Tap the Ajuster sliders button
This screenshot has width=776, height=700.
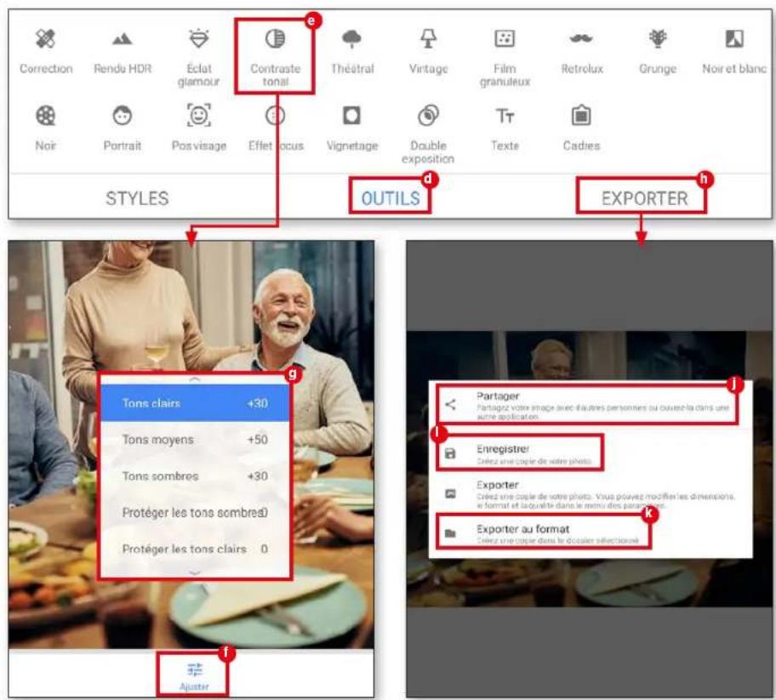(x=195, y=676)
